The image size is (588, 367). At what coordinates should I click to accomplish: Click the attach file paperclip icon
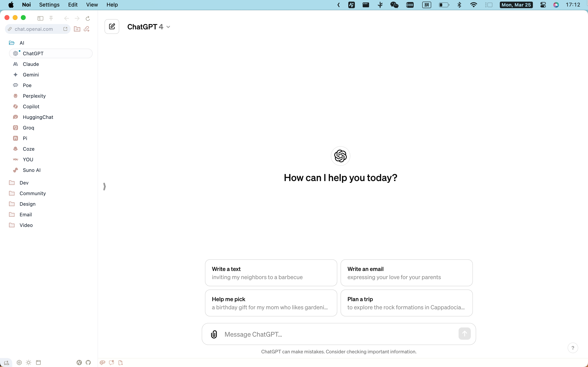tap(214, 334)
